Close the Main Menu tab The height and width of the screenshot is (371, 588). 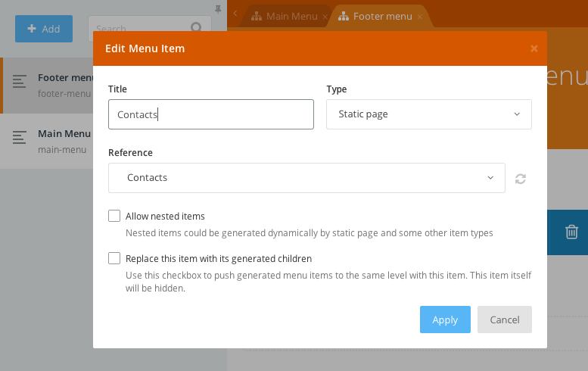(325, 16)
